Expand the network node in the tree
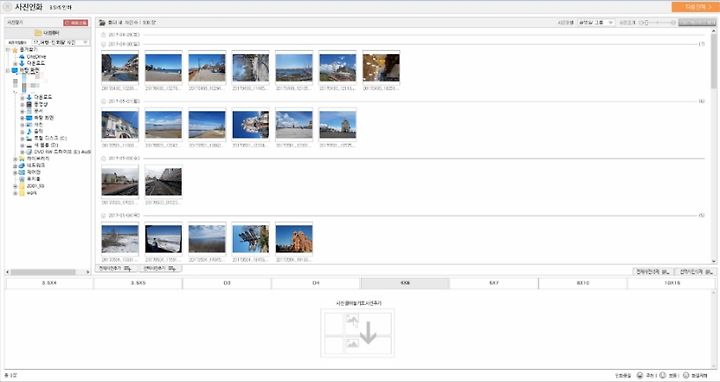The width and height of the screenshot is (720, 382). [15, 165]
